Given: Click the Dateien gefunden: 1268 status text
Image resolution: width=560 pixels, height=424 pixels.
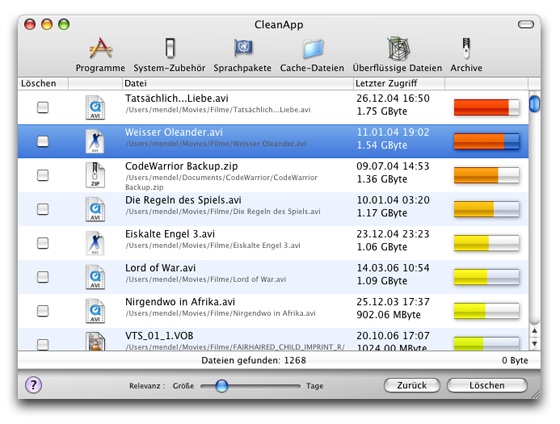Looking at the screenshot, I should click(254, 360).
